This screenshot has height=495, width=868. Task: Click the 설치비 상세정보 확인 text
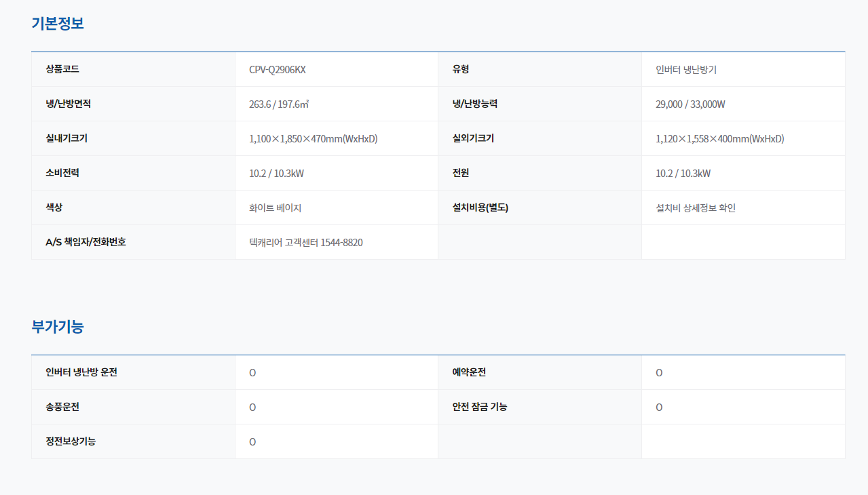[696, 208]
